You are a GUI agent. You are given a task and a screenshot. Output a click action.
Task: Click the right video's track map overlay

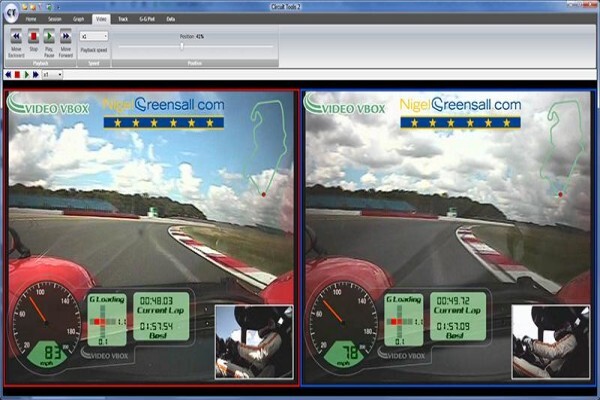[563, 149]
